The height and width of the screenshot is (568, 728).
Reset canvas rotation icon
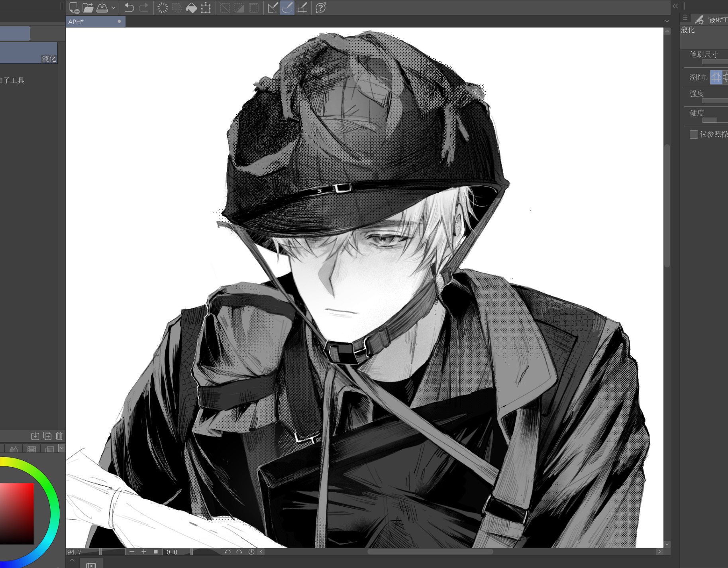click(251, 552)
